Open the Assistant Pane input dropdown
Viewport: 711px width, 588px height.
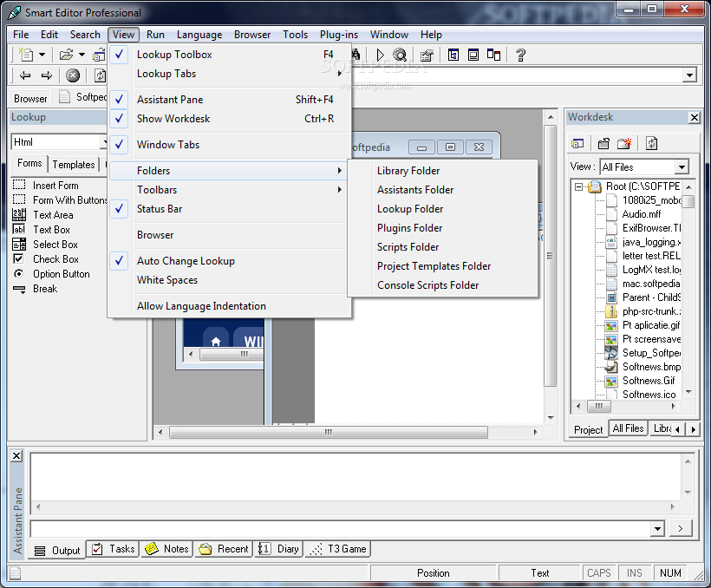[x=658, y=528]
